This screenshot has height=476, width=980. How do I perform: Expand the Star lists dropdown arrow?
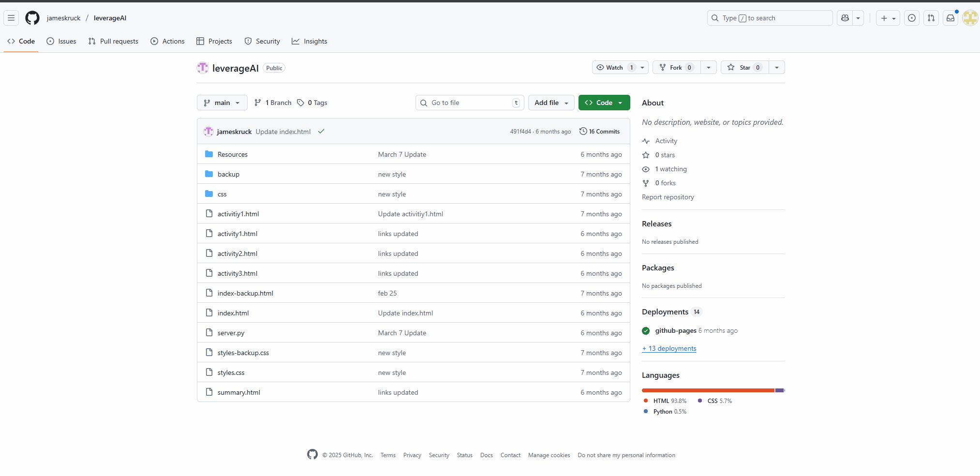tap(777, 67)
